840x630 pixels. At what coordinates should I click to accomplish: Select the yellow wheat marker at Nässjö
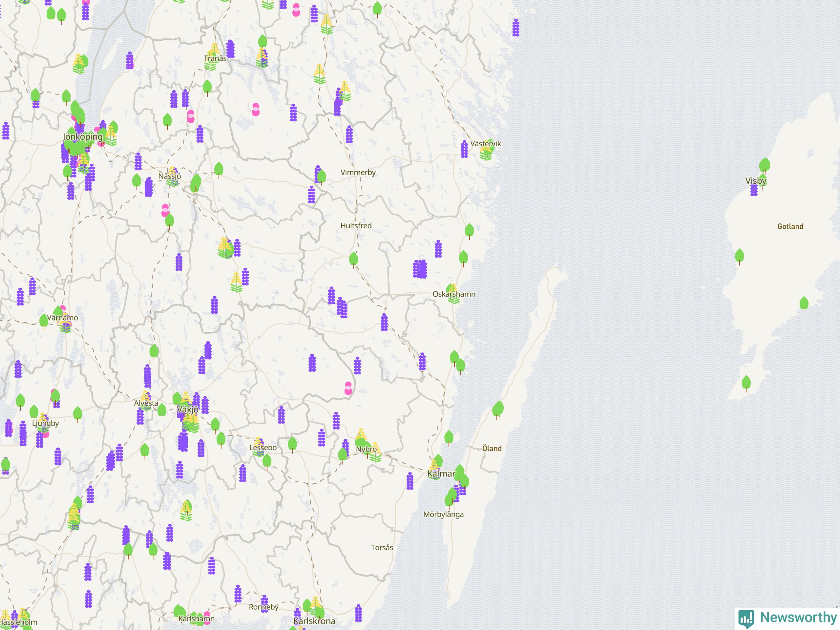coord(172,176)
